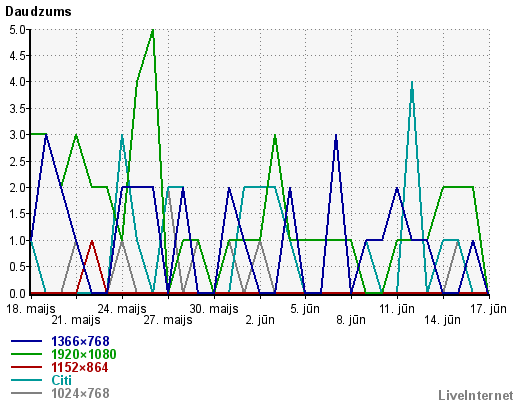Screen dimensions: 520x405
Task: Click the blue 1366×768 legend line
Action: (27, 341)
